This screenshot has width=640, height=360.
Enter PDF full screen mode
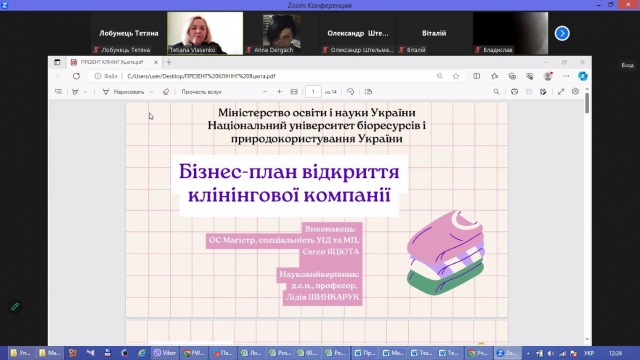561,92
